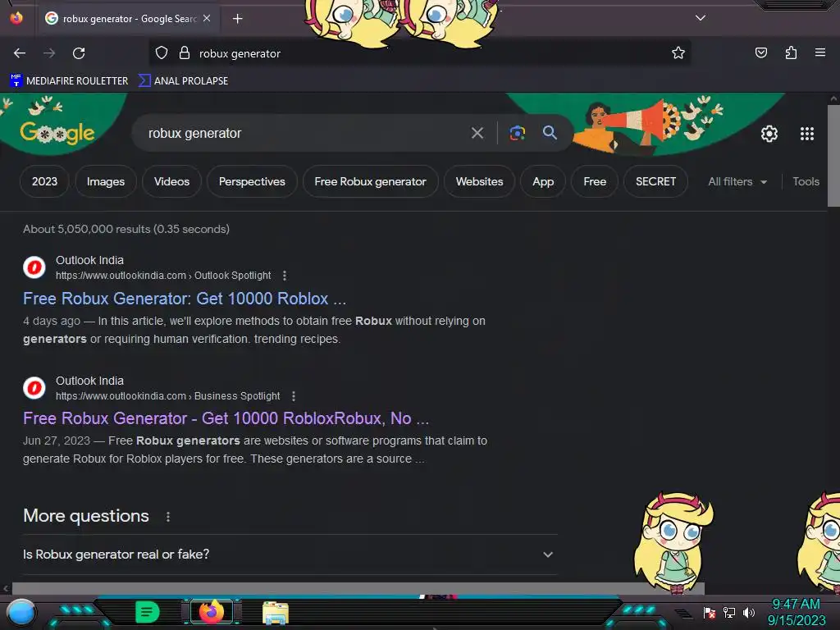Viewport: 840px width, 630px height.
Task: Filter results by 2023 chip
Action: [x=44, y=181]
